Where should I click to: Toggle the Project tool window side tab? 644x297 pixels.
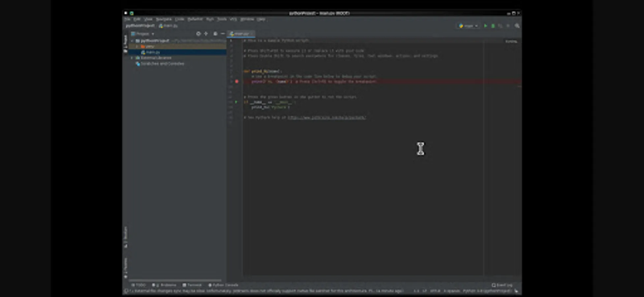(125, 44)
